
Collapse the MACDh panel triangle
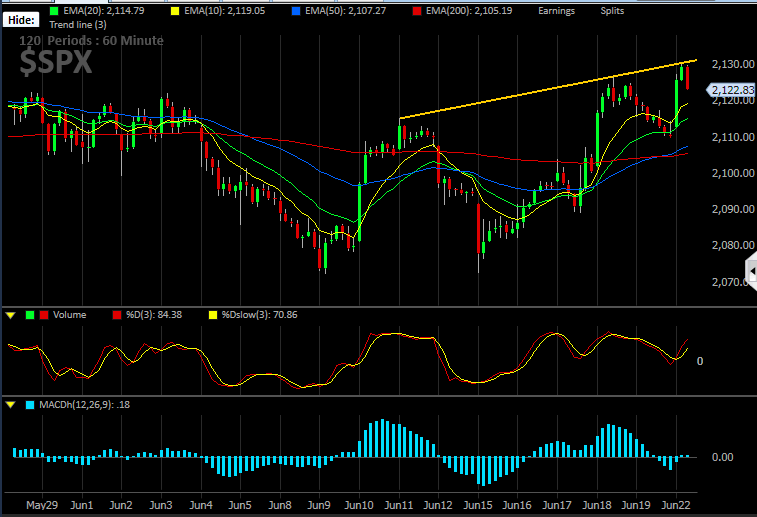tap(11, 405)
